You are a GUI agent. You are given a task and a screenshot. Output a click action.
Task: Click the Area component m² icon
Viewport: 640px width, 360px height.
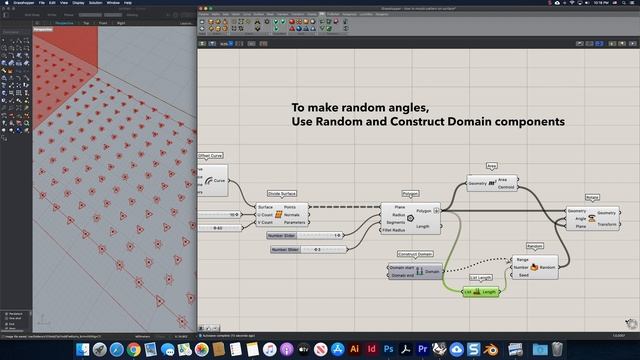click(x=492, y=183)
